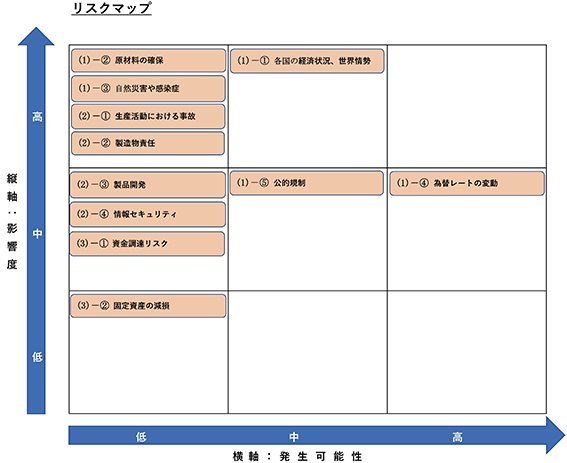This screenshot has height=463, width=567.
Task: Click the 中 label on horizontal arrow
Action: (x=294, y=437)
